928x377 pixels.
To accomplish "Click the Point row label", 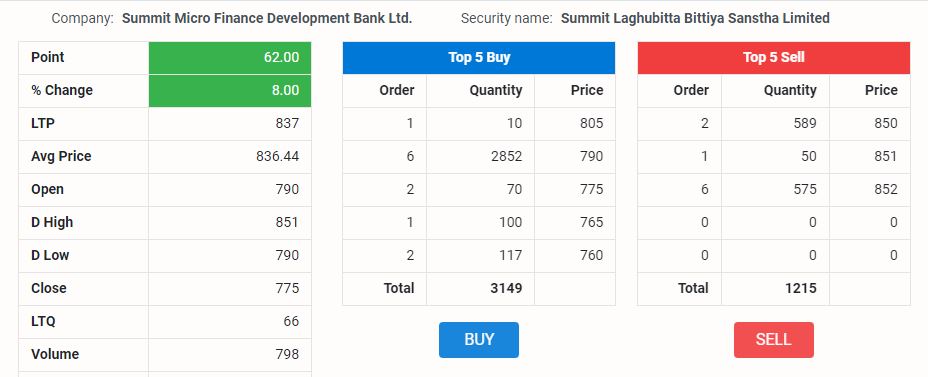I will (47, 57).
